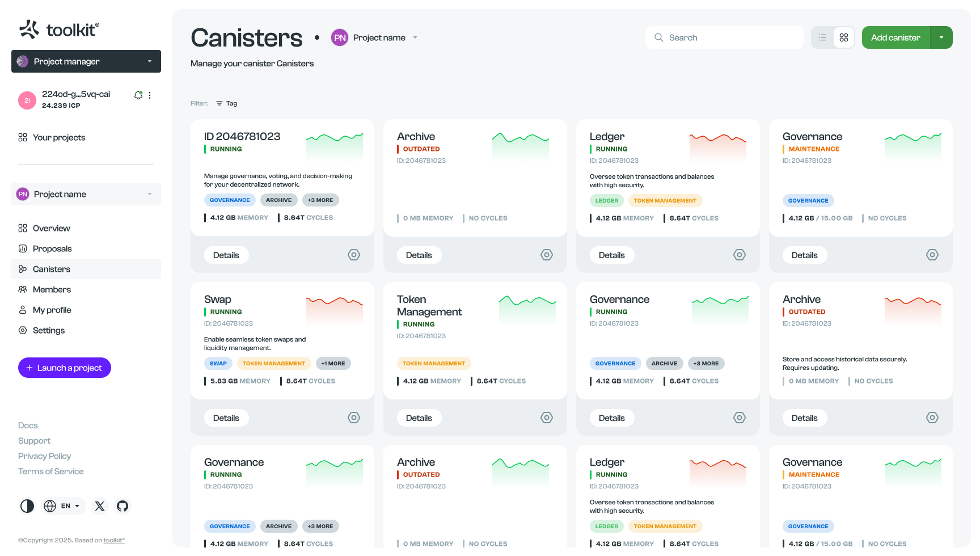Open Support link
Viewport: 980px width, 556px height.
[34, 441]
